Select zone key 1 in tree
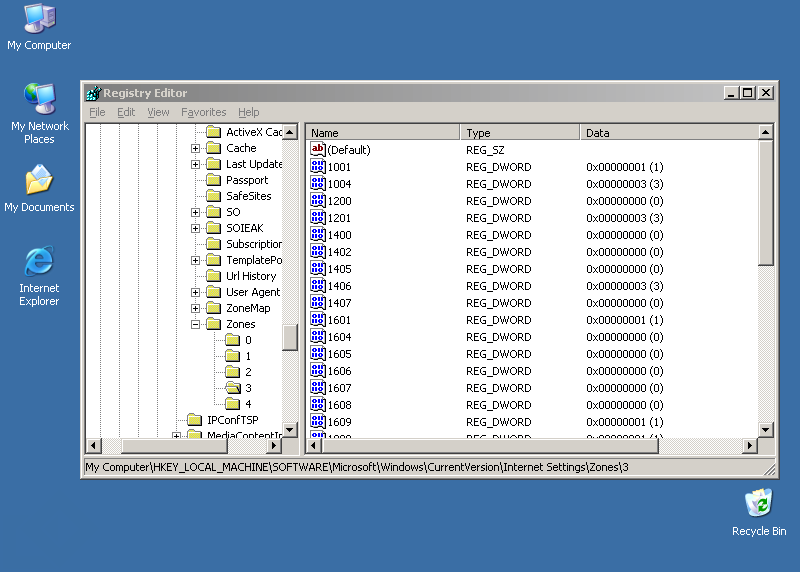 tap(248, 356)
